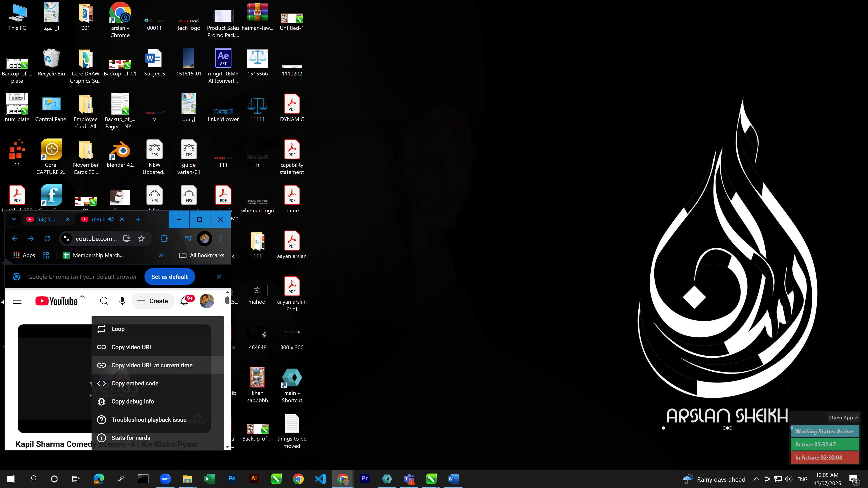868x488 pixels.
Task: Open Photoshop from the taskbar
Action: [x=231, y=479]
